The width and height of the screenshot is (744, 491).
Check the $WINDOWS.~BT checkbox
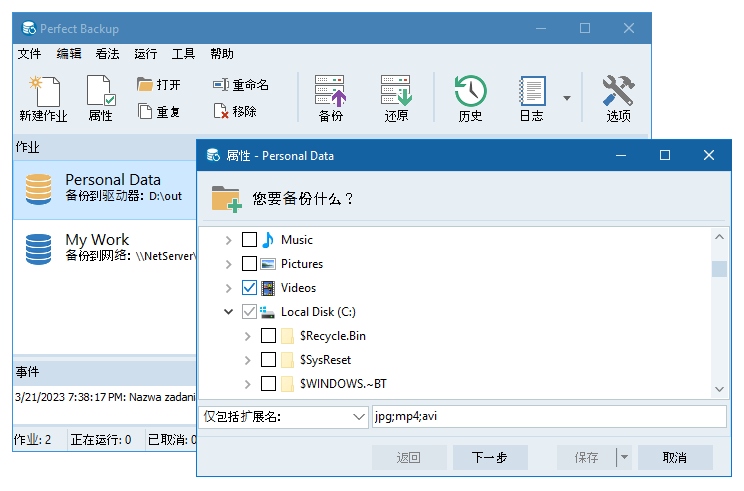point(269,383)
